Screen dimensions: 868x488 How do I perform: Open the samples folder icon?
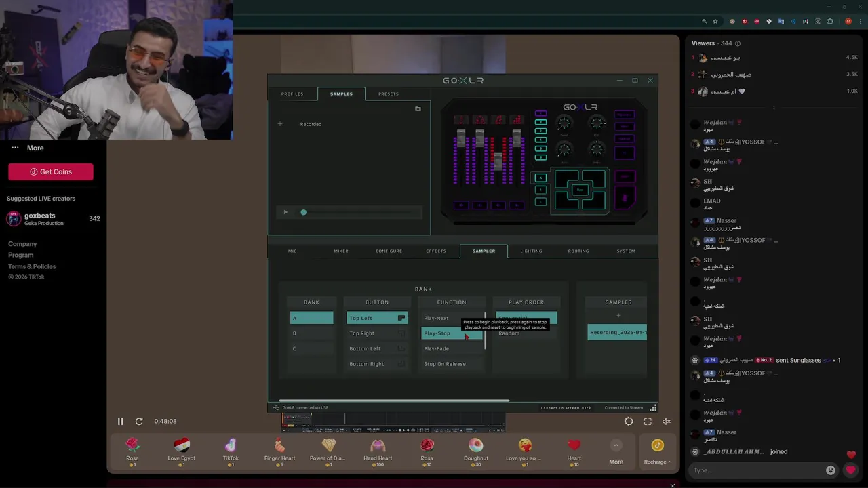click(x=418, y=109)
